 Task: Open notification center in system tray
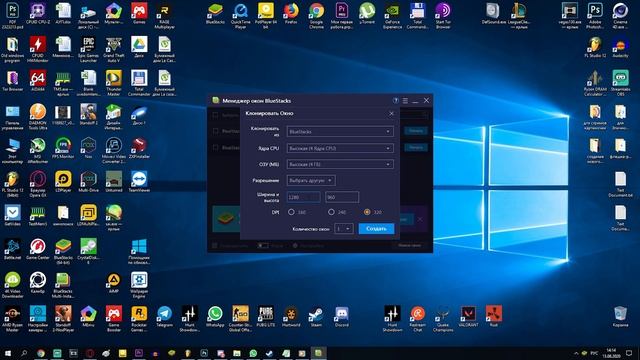tap(629, 353)
